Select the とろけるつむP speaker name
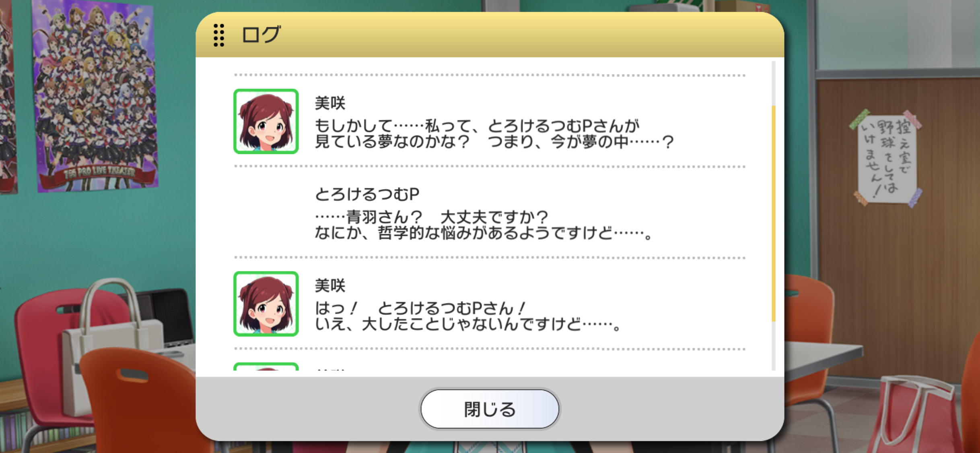The image size is (980, 453). pyautogui.click(x=367, y=194)
